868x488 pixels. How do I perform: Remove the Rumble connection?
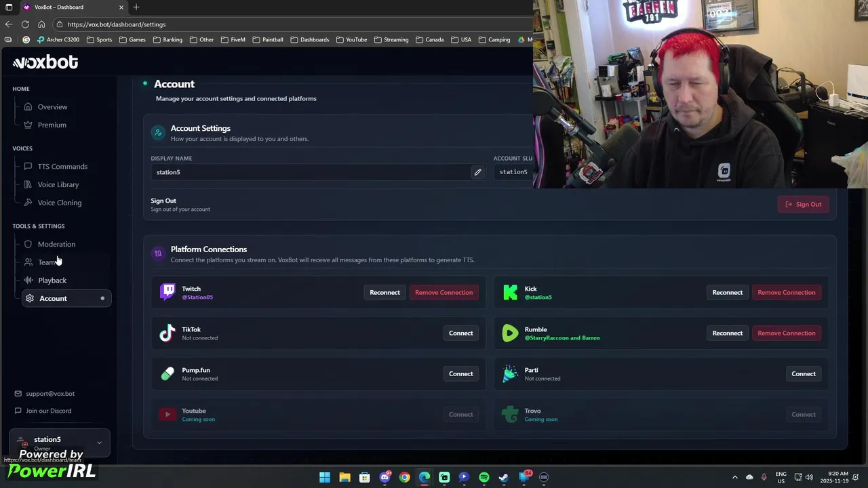(786, 333)
